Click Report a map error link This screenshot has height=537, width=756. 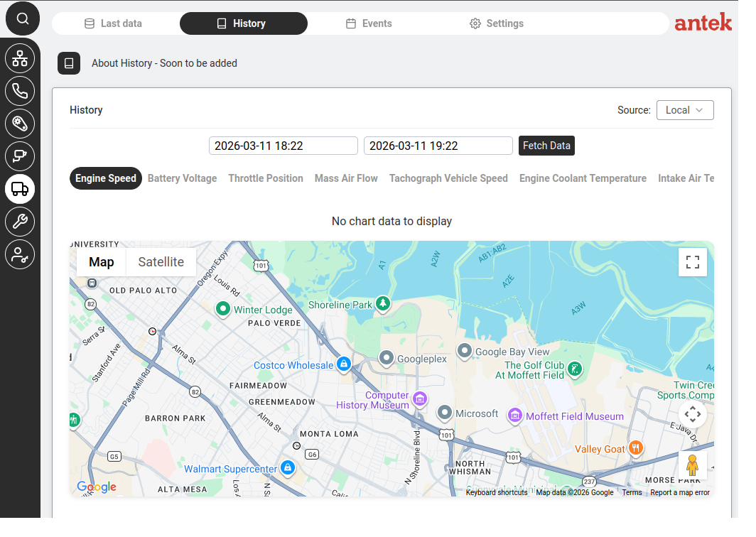pos(680,492)
